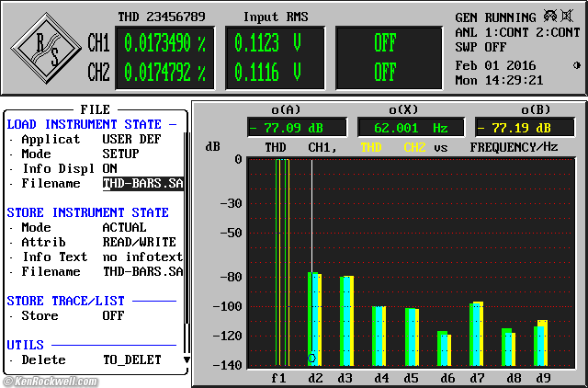Click the KenRockwell.com watermark link
The width and height of the screenshot is (588, 388).
click(x=48, y=380)
